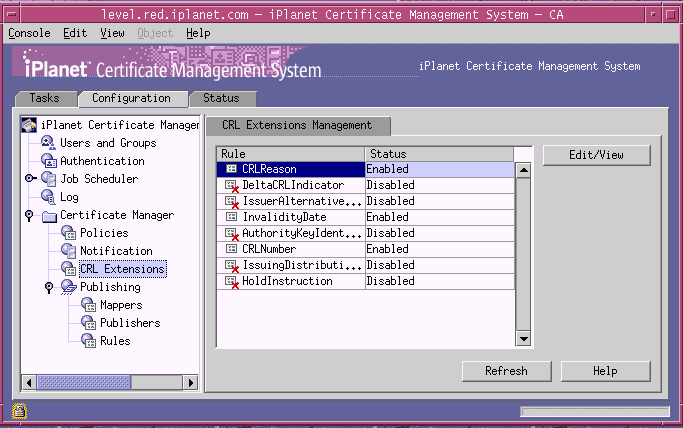683x428 pixels.
Task: Click the Rule column header
Action: coord(291,154)
